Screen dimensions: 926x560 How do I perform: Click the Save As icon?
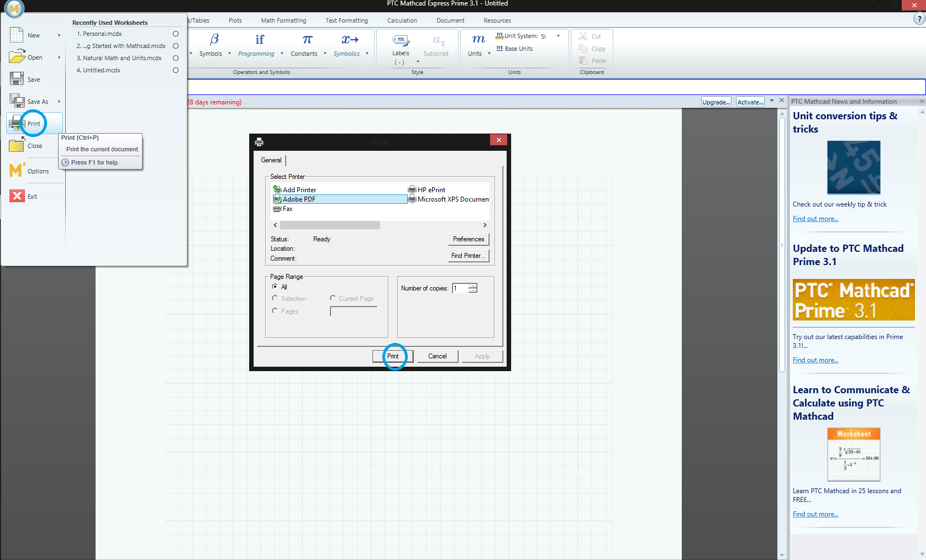tap(17, 101)
